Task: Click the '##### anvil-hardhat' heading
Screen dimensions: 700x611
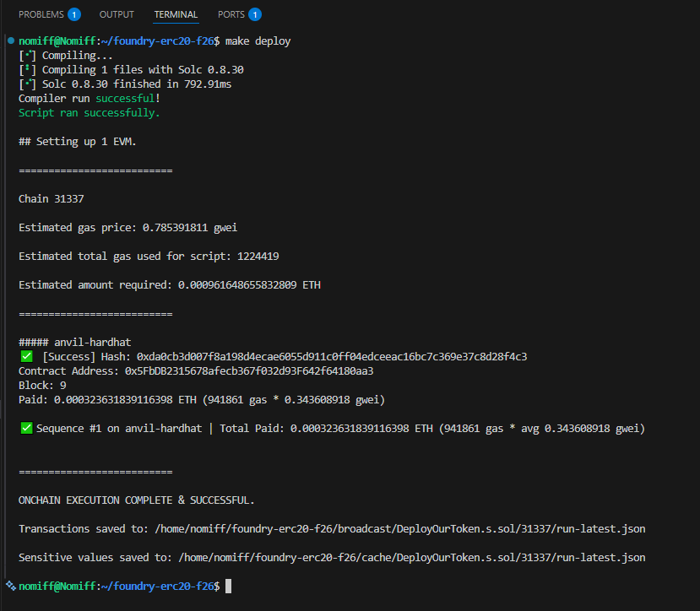Action: click(x=75, y=343)
